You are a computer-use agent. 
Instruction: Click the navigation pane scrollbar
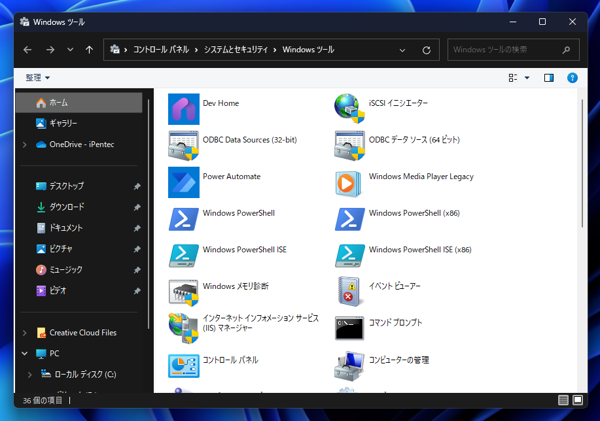(x=148, y=214)
